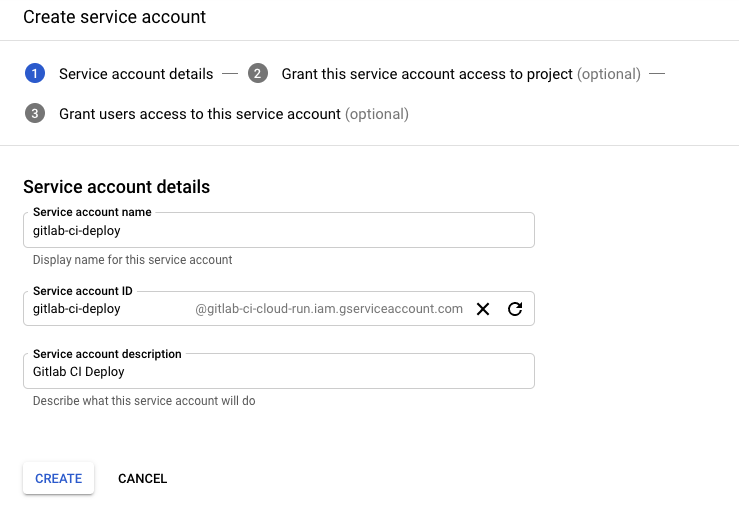Image resolution: width=739 pixels, height=512 pixels.
Task: Click the 'Create service account' page title
Action: 115,17
